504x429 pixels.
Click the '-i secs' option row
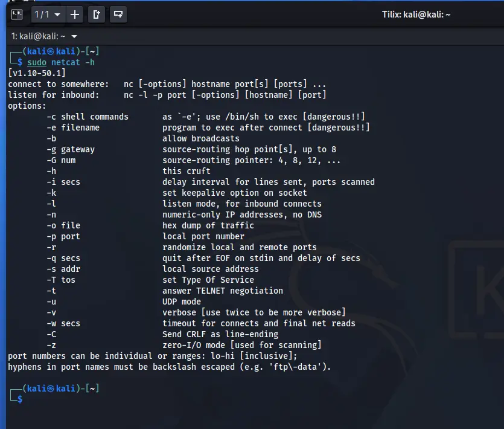pyautogui.click(x=211, y=182)
